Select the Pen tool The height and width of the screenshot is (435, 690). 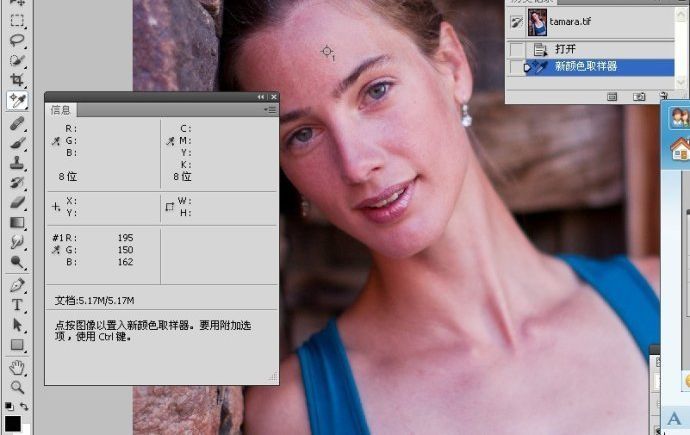[17, 285]
